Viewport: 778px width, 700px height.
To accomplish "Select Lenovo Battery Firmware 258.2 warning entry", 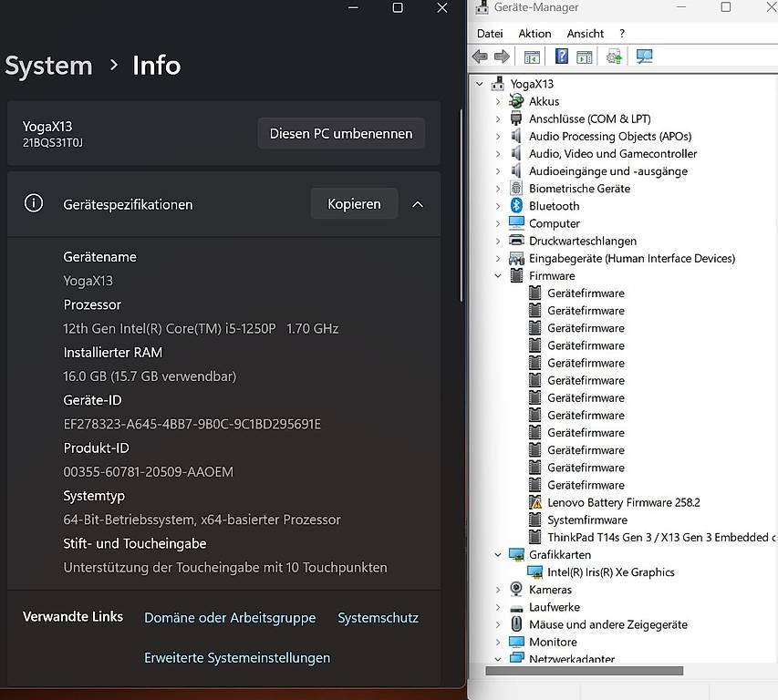I will click(x=623, y=503).
